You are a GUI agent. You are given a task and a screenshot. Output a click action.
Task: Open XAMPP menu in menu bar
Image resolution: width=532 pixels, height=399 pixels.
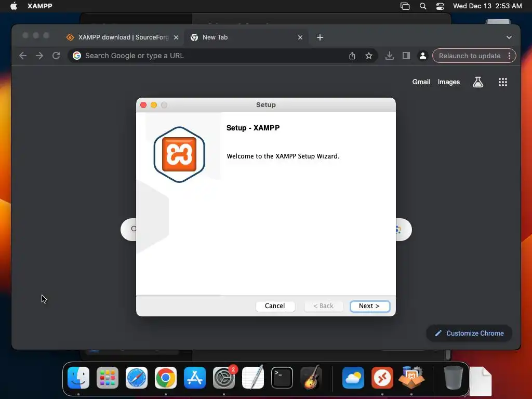(39, 6)
